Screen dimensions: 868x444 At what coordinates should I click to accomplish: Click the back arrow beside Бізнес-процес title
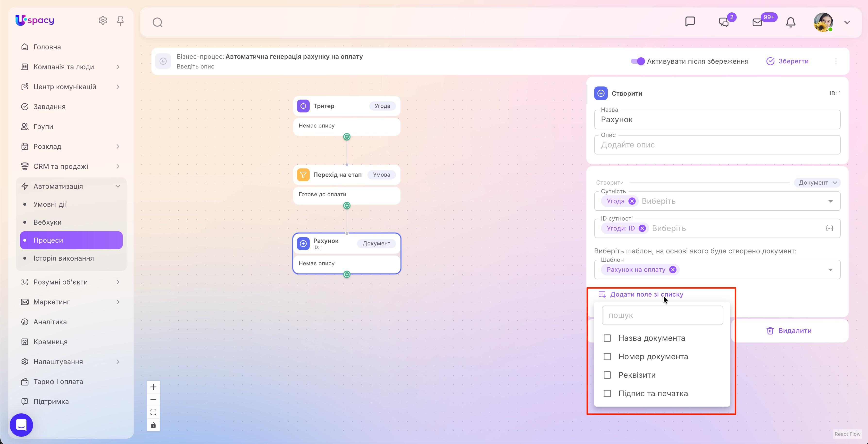(163, 61)
